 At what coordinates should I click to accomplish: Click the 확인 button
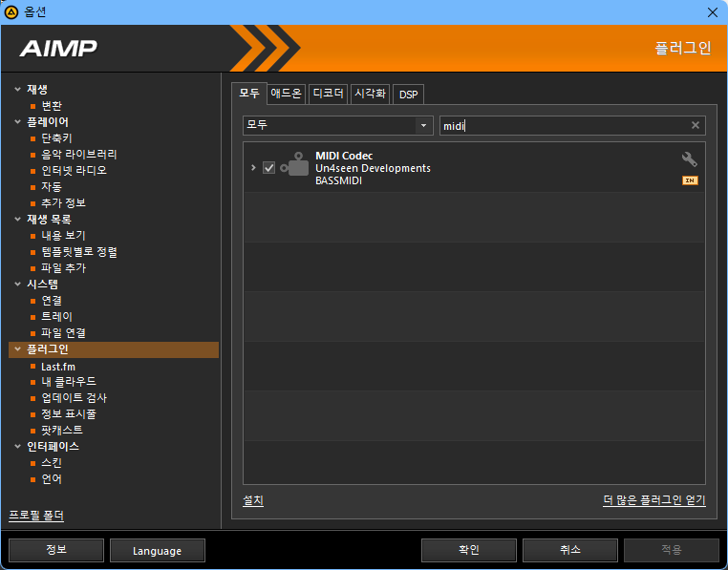click(469, 550)
